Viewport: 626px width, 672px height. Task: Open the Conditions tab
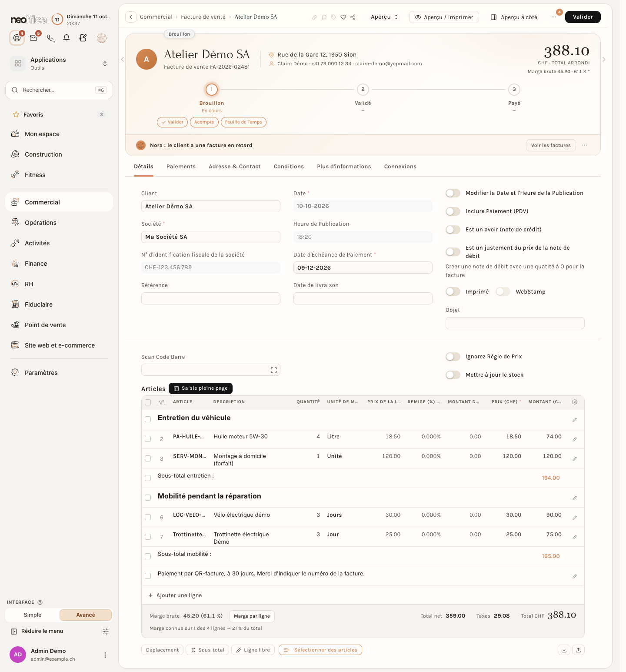click(289, 167)
